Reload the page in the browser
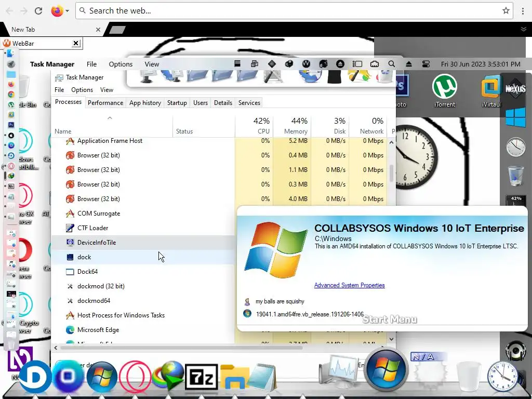Viewport: 532px width, 399px height. pos(38,11)
